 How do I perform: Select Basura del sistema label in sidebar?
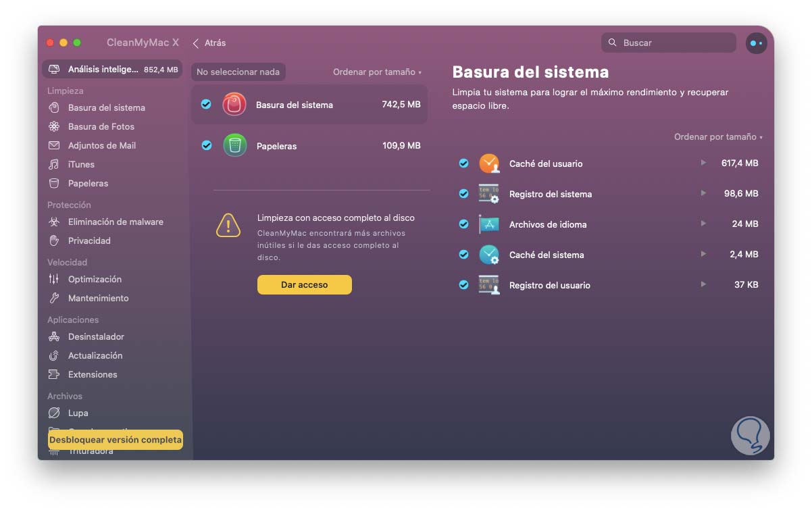tap(107, 107)
